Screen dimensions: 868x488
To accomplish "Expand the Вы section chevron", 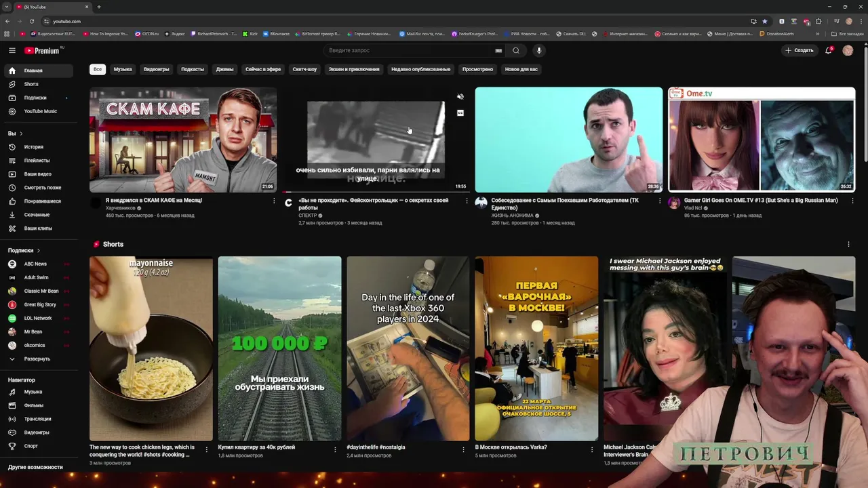I will (x=21, y=134).
